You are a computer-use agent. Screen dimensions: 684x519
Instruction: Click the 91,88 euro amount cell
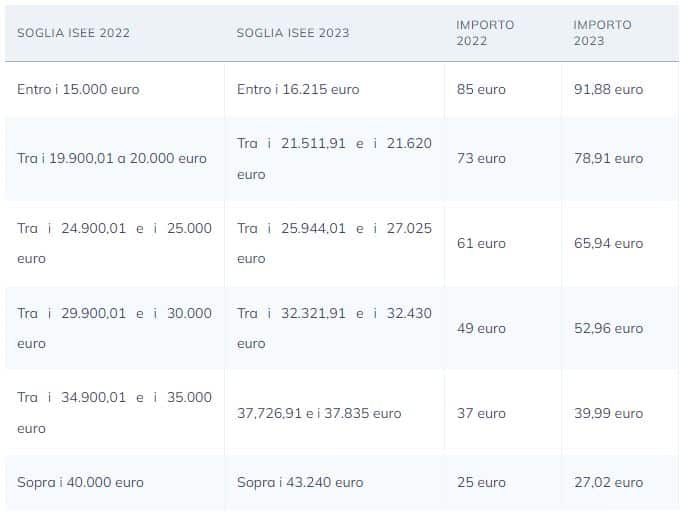[x=608, y=89]
